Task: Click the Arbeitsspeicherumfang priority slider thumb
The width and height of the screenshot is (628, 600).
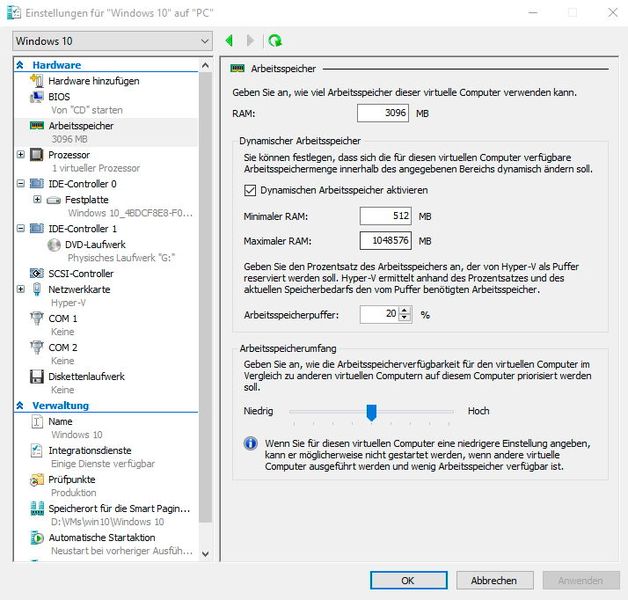Action: [372, 412]
